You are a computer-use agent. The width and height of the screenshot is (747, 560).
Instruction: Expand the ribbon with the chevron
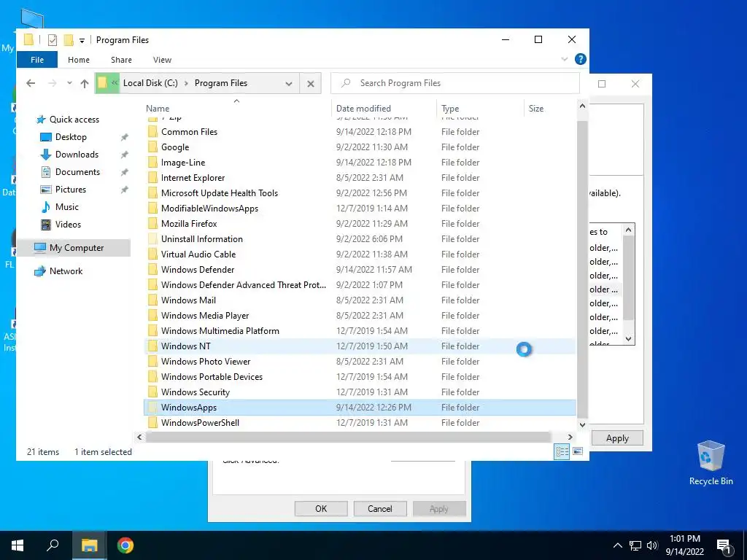pyautogui.click(x=565, y=59)
